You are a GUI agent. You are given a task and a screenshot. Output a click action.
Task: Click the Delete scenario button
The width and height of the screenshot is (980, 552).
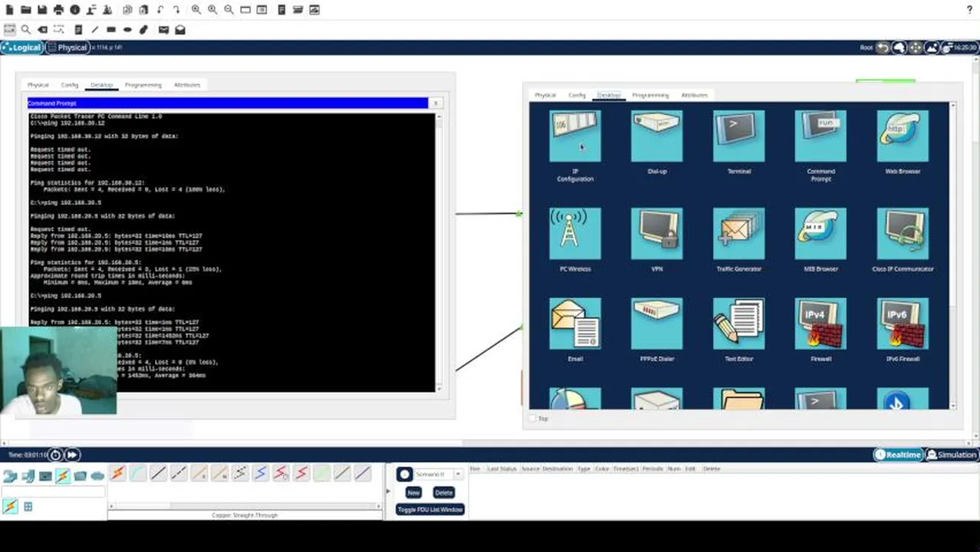point(443,493)
